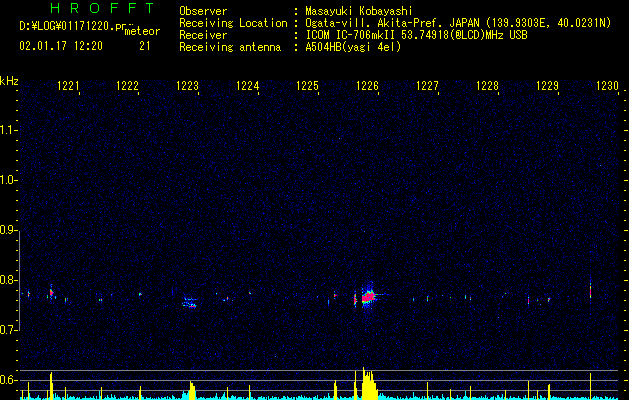Select the 1229 time marker
This screenshot has height=400, width=629.
coord(548,86)
